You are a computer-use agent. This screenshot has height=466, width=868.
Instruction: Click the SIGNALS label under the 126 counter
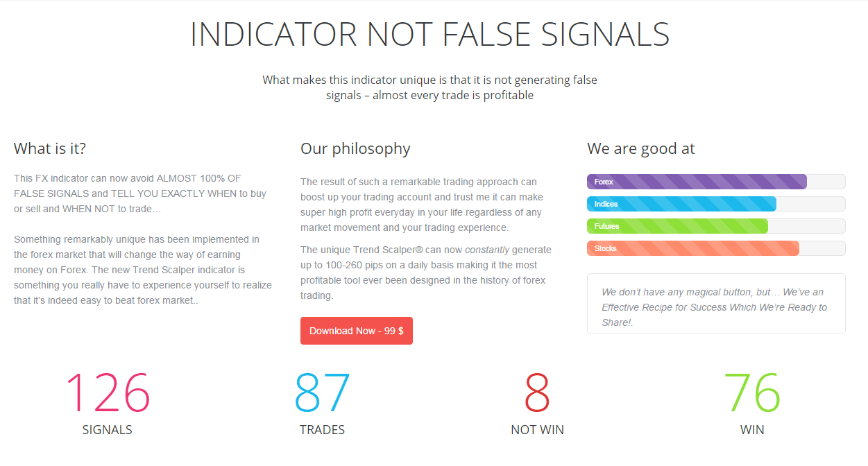[108, 430]
